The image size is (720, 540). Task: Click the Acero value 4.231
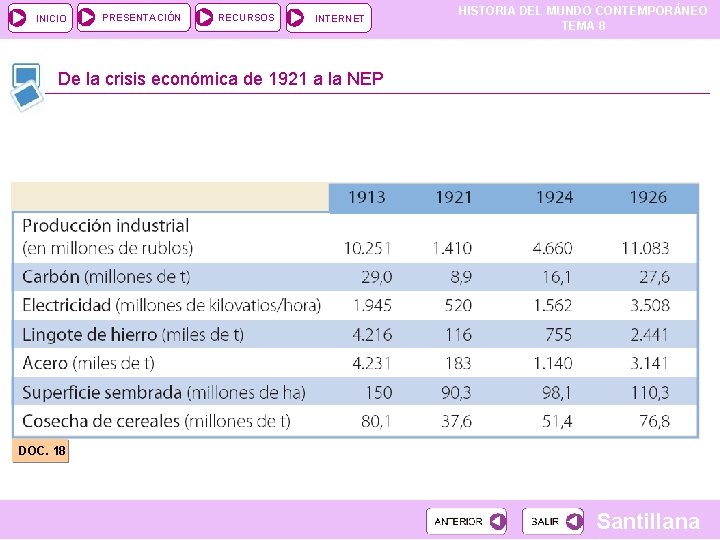click(371, 363)
